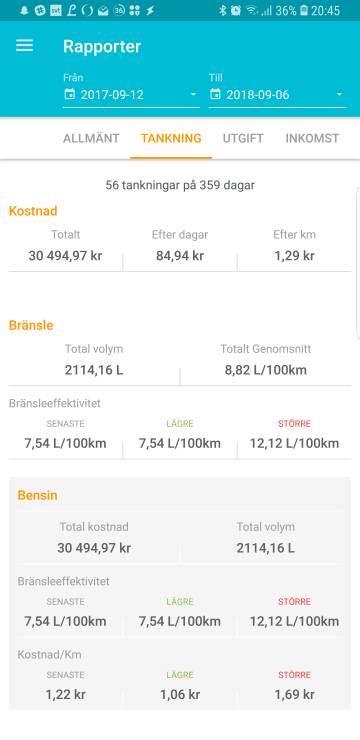Open the hamburger navigation menu
Viewport: 360px width, 740px height.
[x=25, y=46]
